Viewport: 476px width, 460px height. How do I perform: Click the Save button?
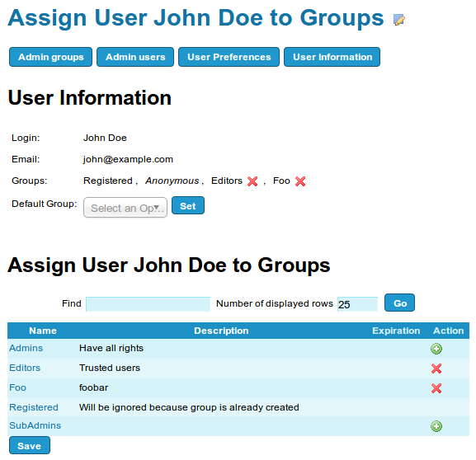30,445
